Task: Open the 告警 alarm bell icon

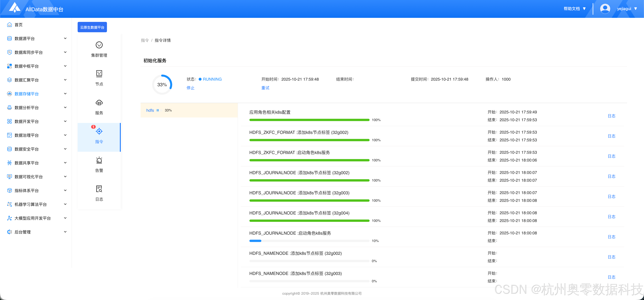Action: pyautogui.click(x=99, y=160)
